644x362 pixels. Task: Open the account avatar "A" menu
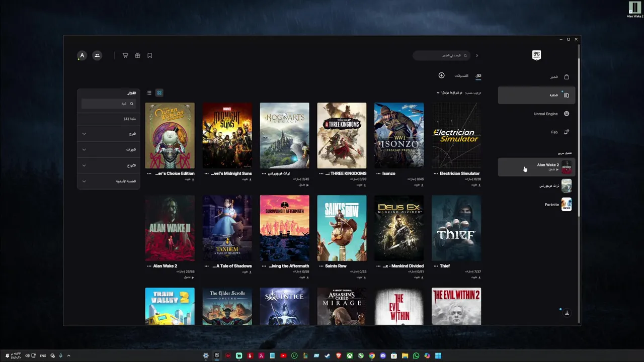click(x=82, y=56)
